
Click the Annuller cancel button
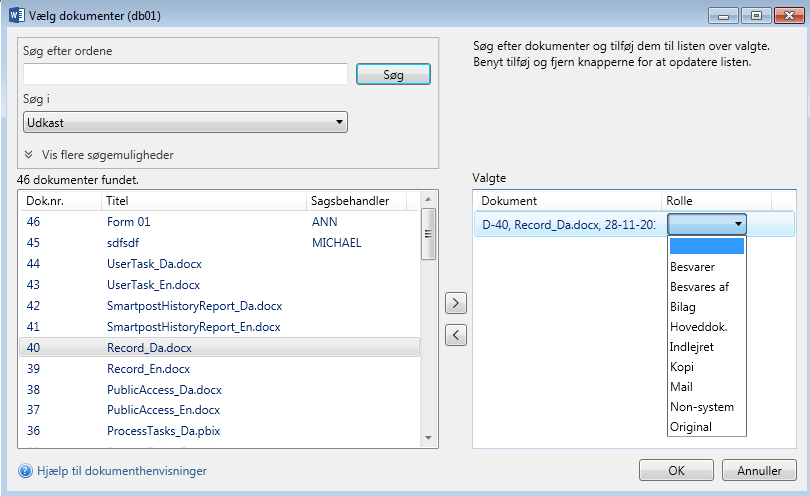pos(759,470)
